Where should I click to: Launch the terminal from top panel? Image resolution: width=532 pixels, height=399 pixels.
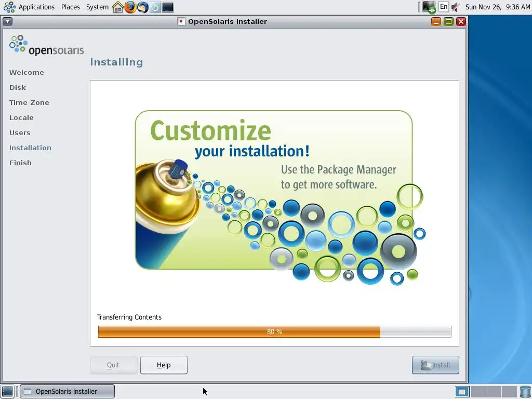point(168,7)
